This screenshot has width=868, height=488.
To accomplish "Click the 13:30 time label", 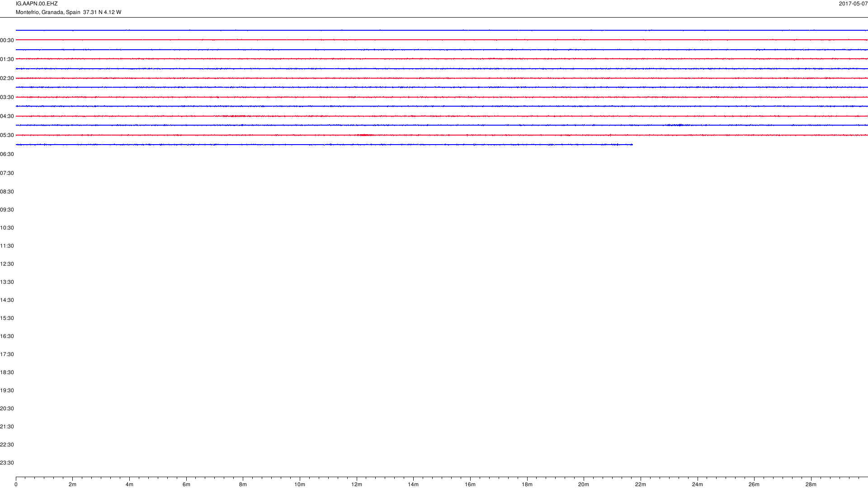I will (x=7, y=282).
